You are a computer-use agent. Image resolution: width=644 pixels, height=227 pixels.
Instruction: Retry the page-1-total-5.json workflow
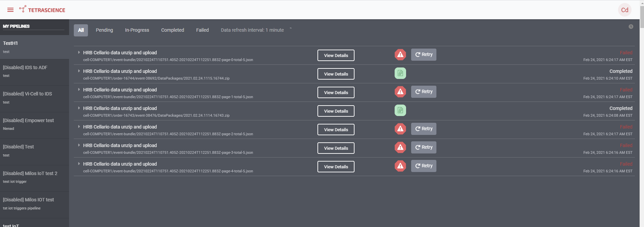tap(424, 92)
